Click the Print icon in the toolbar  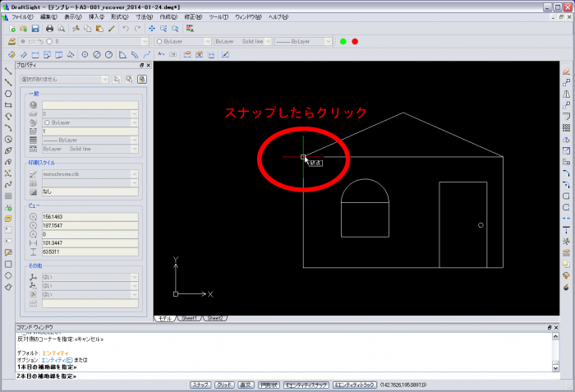51,28
